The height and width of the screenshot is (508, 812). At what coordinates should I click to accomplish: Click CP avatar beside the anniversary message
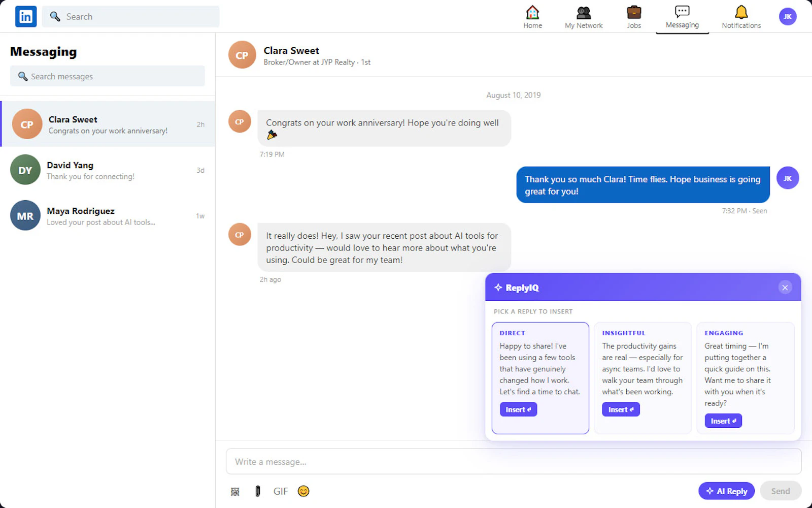(240, 121)
